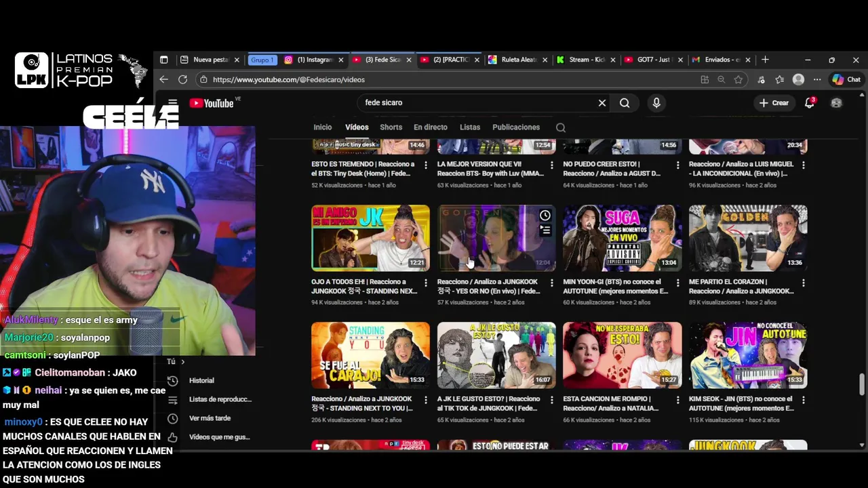Switch to the Inicio channel tab
Image resolution: width=868 pixels, height=488 pixels.
coord(323,127)
